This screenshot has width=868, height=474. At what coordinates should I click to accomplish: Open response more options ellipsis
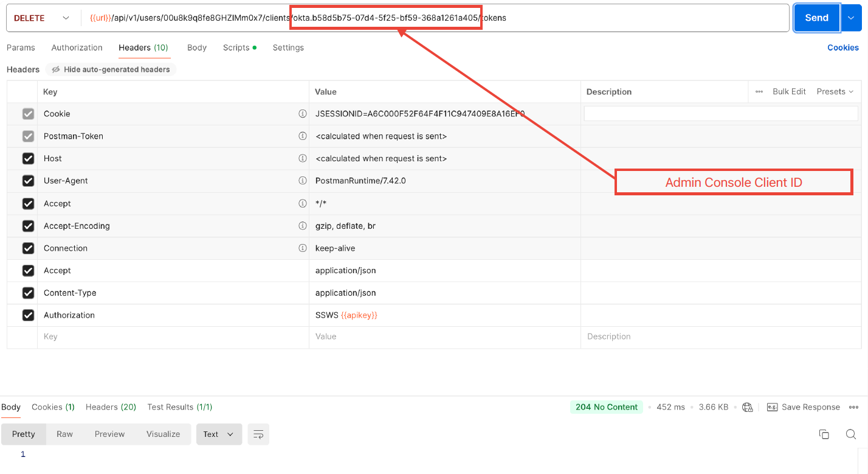[854, 407]
